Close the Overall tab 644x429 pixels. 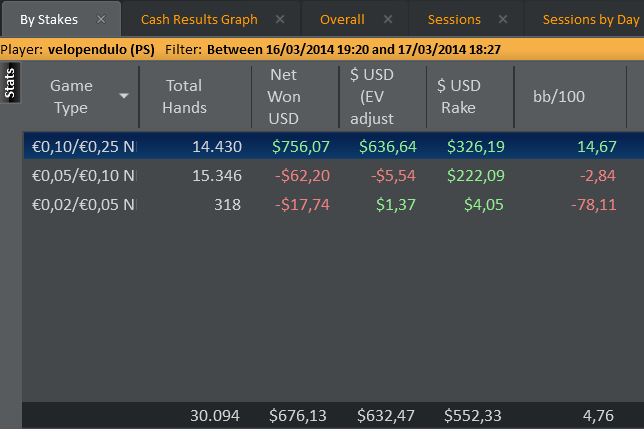click(388, 19)
